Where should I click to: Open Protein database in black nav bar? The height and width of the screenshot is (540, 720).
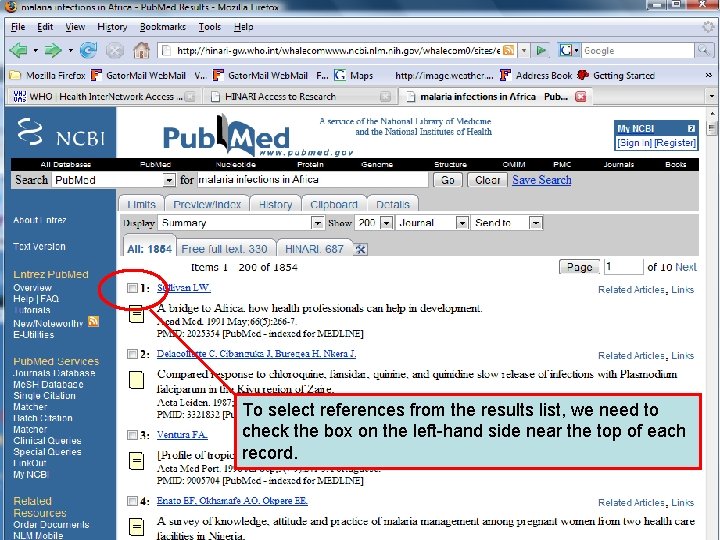click(310, 164)
